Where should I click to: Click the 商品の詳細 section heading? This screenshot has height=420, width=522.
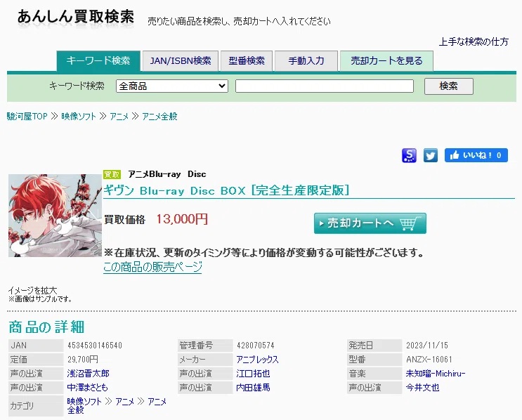46,327
